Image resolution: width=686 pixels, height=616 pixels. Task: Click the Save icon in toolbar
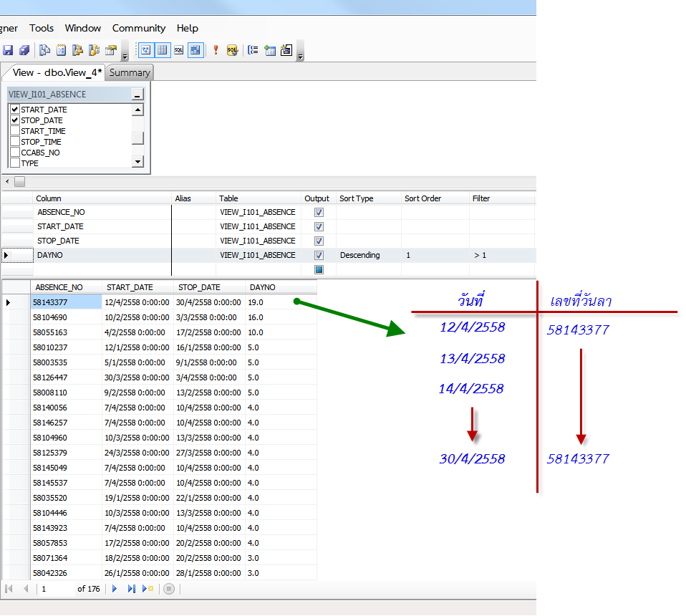click(x=8, y=50)
